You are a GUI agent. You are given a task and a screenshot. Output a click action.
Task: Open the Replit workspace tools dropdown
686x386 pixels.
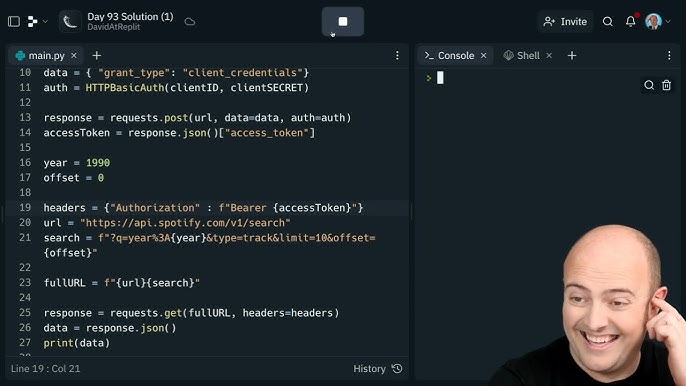[x=37, y=21]
